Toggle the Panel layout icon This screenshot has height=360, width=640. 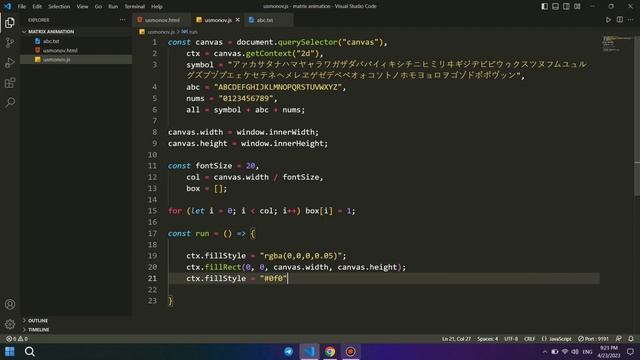[556, 6]
